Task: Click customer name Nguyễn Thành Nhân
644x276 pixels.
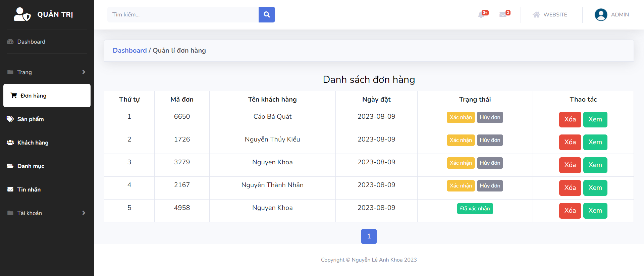Action: click(x=272, y=185)
